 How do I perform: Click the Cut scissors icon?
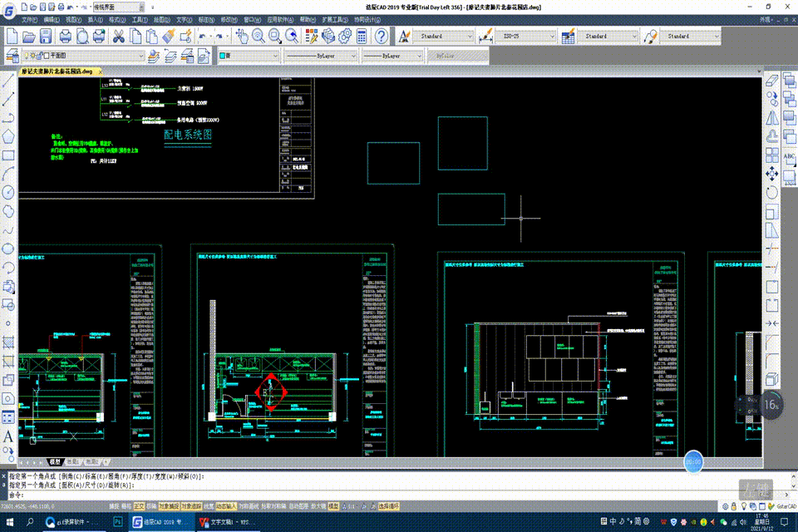pos(118,37)
